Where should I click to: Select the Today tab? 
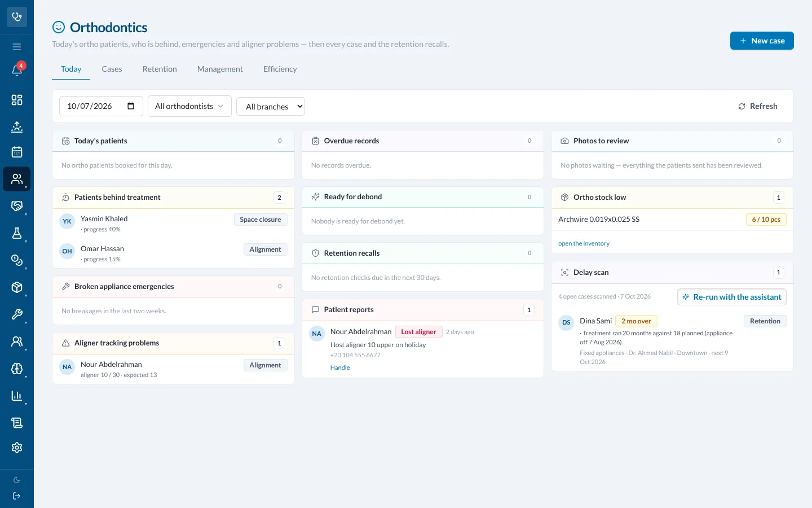71,69
